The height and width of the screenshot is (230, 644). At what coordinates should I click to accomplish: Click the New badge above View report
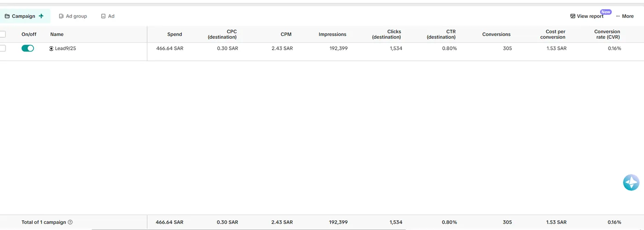coord(606,12)
